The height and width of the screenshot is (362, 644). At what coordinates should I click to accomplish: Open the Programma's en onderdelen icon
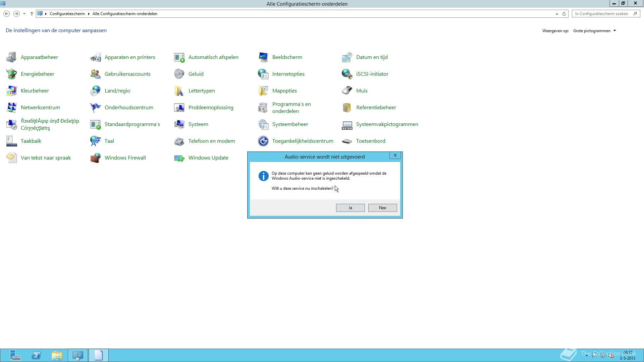tap(263, 108)
